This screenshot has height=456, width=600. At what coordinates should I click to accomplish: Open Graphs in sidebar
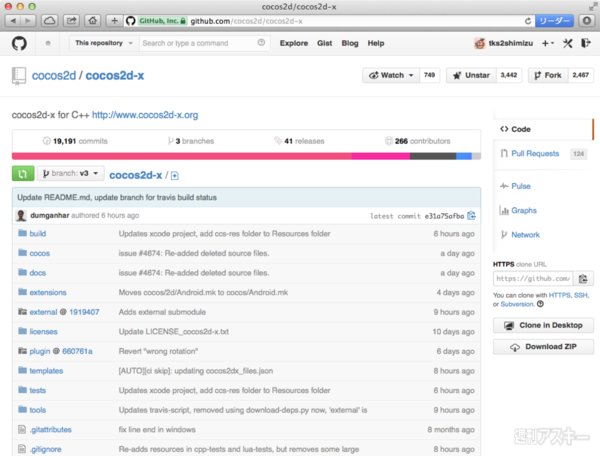pos(524,210)
